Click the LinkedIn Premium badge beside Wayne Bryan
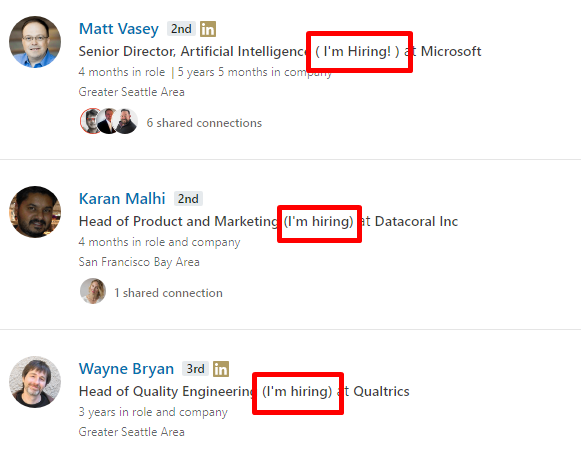 click(221, 369)
